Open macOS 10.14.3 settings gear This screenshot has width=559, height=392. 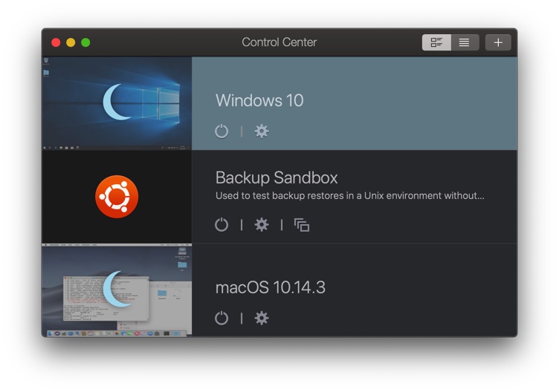[262, 318]
